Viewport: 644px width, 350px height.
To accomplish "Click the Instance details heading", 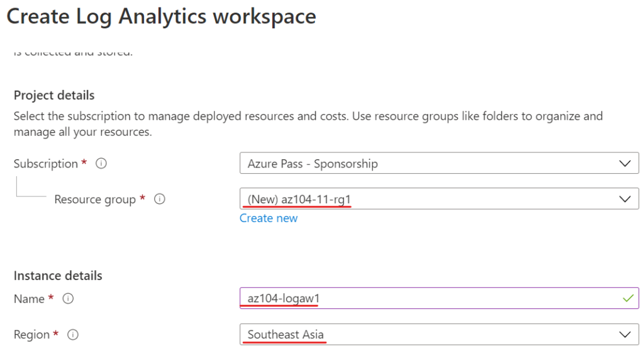I will pyautogui.click(x=58, y=276).
